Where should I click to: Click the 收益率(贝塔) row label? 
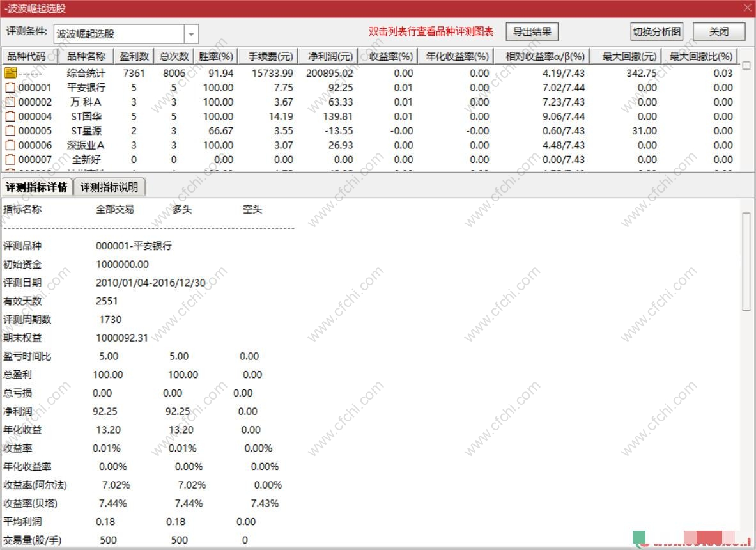pos(31,503)
